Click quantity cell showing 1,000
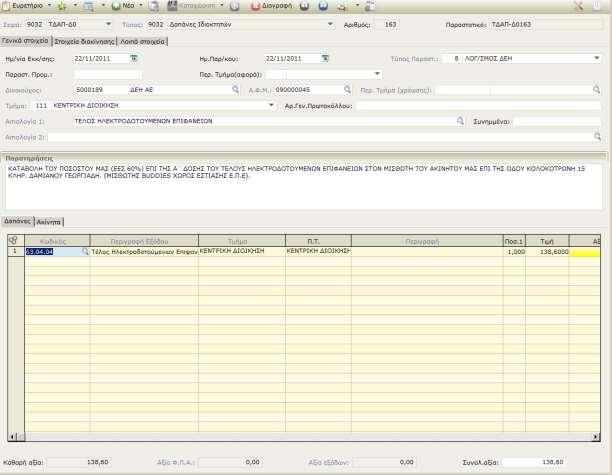Image resolution: width=612 pixels, height=475 pixels. point(514,252)
